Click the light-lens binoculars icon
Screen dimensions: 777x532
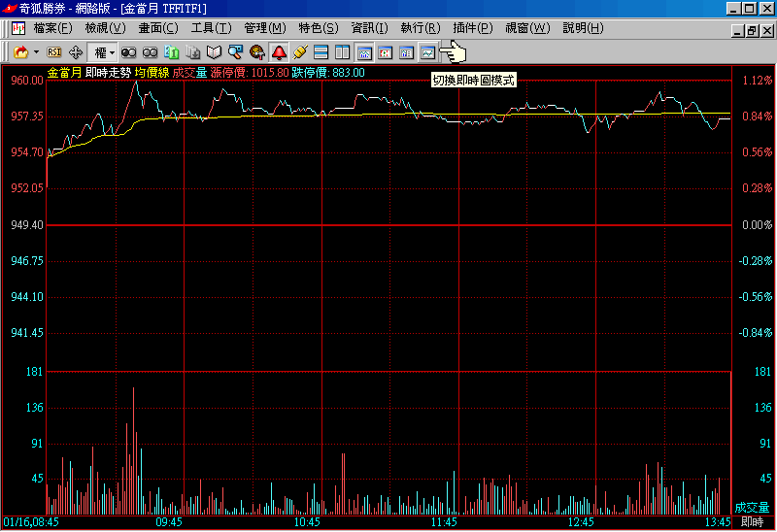tap(150, 52)
